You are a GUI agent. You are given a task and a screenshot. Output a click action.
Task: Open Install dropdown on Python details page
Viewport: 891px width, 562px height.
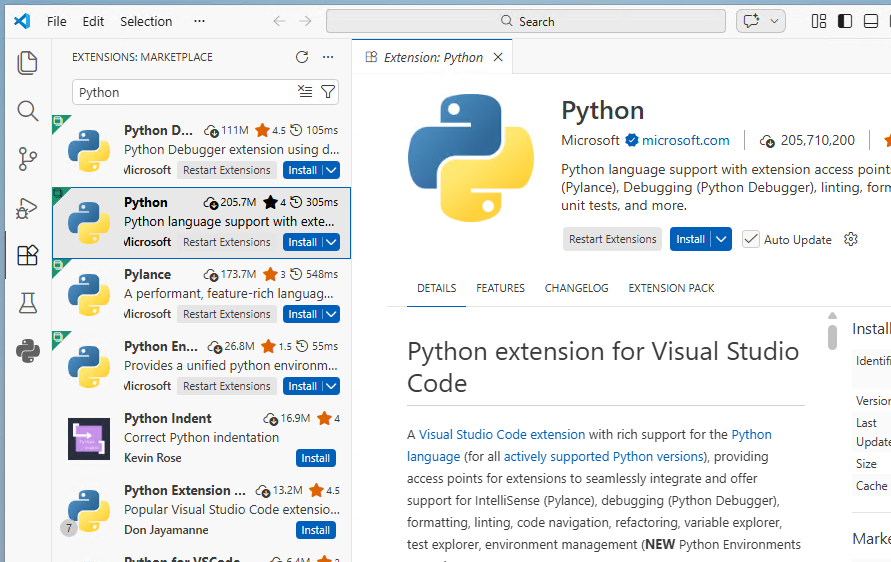pyautogui.click(x=721, y=239)
